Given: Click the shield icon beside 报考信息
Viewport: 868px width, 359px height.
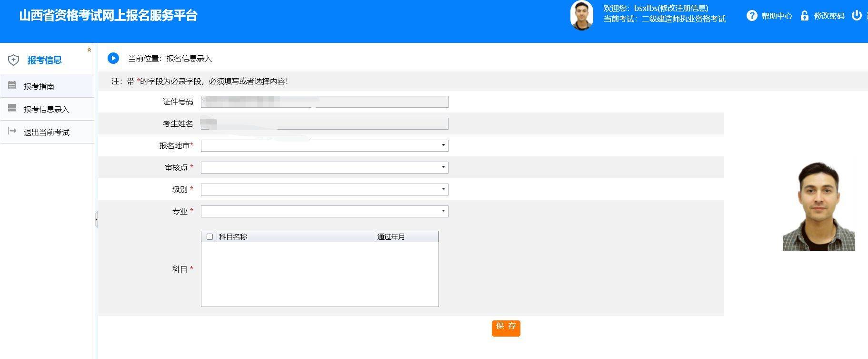Looking at the screenshot, I should point(13,60).
